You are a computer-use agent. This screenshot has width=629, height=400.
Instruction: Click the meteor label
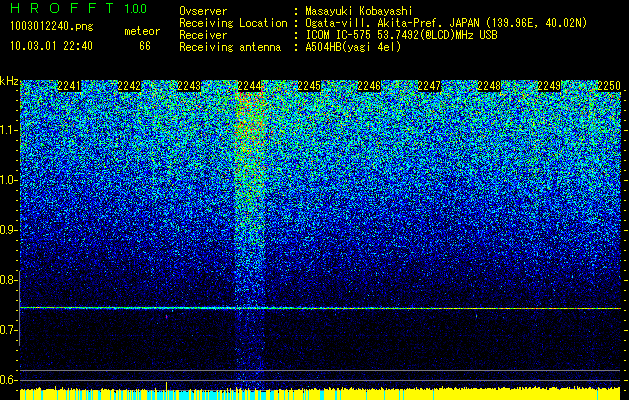142,31
